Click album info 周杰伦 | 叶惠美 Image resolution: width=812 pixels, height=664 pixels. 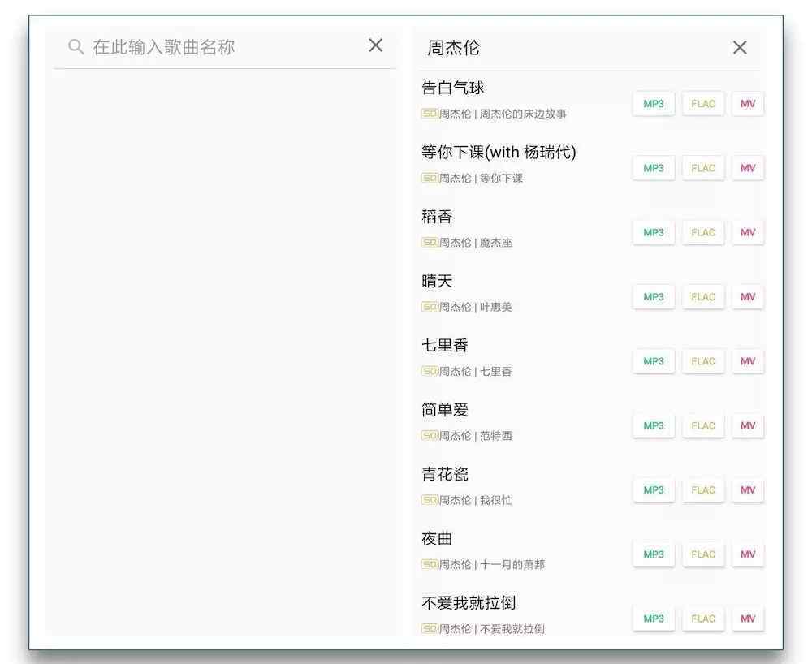[475, 307]
